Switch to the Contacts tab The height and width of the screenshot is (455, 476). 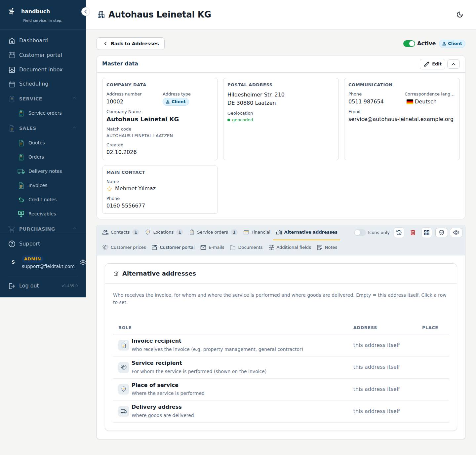click(120, 232)
